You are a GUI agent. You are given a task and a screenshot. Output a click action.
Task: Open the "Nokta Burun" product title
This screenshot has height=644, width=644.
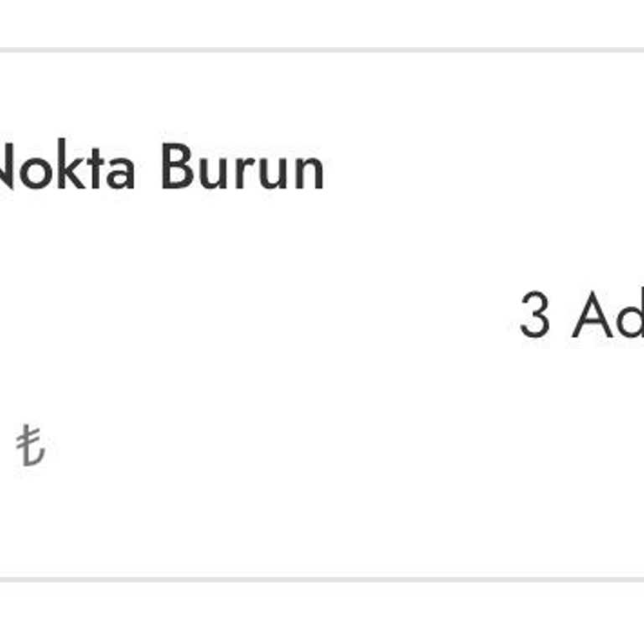coord(159,169)
